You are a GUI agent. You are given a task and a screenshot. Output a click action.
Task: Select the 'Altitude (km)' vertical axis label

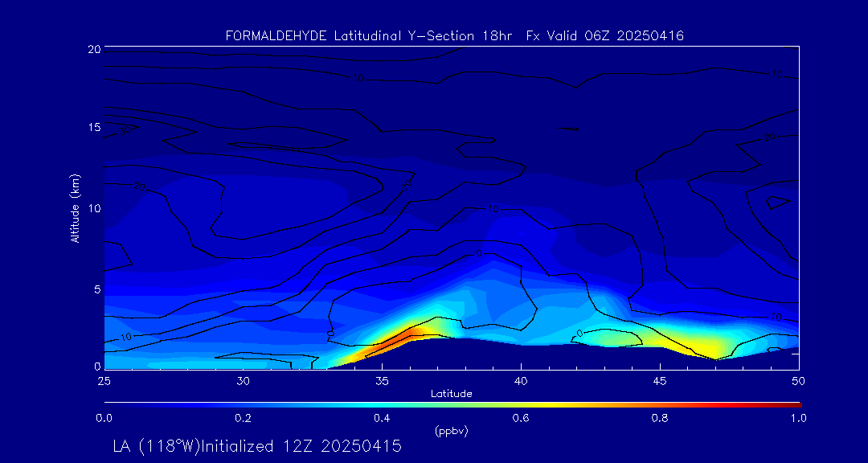pyautogui.click(x=75, y=208)
